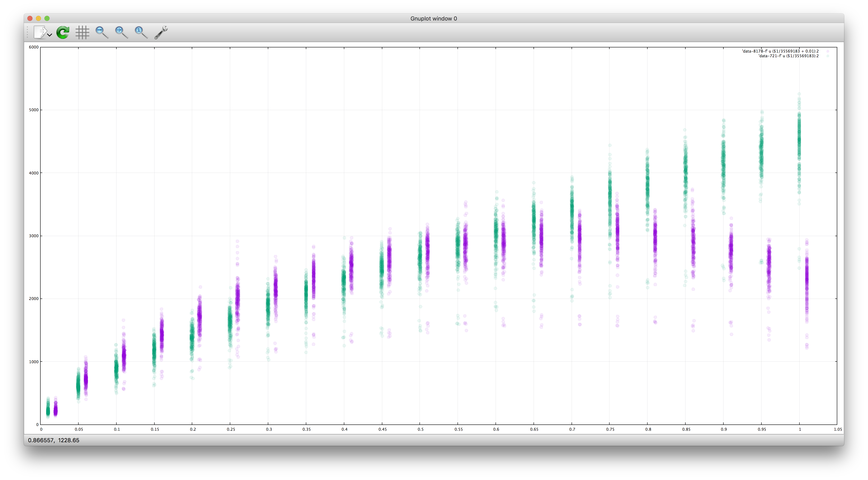Click the 'Gnuplot window 0' title bar

pyautogui.click(x=433, y=19)
